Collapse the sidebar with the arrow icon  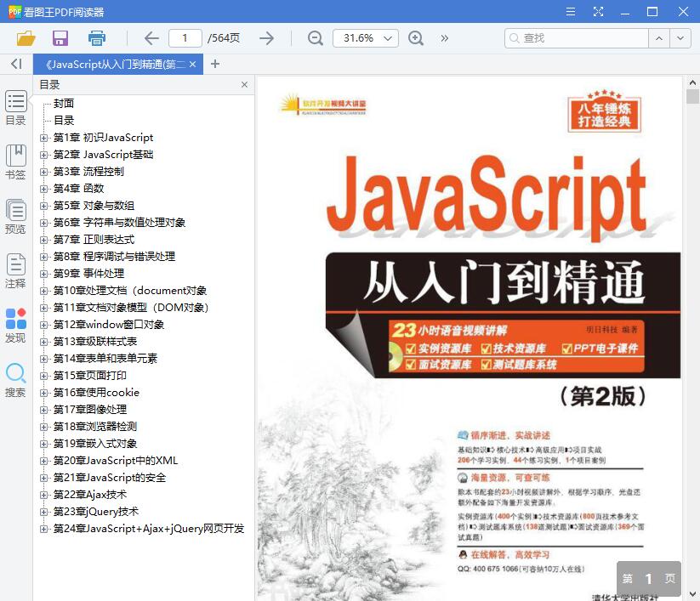point(16,64)
